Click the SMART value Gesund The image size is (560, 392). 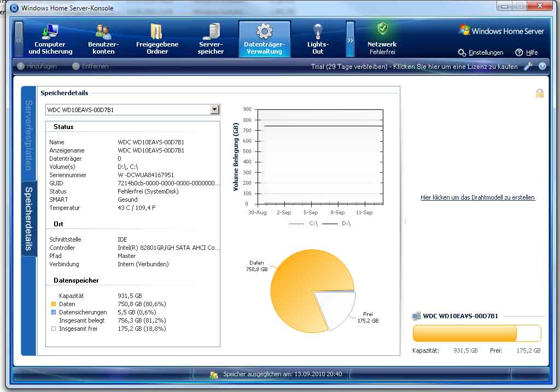[127, 200]
